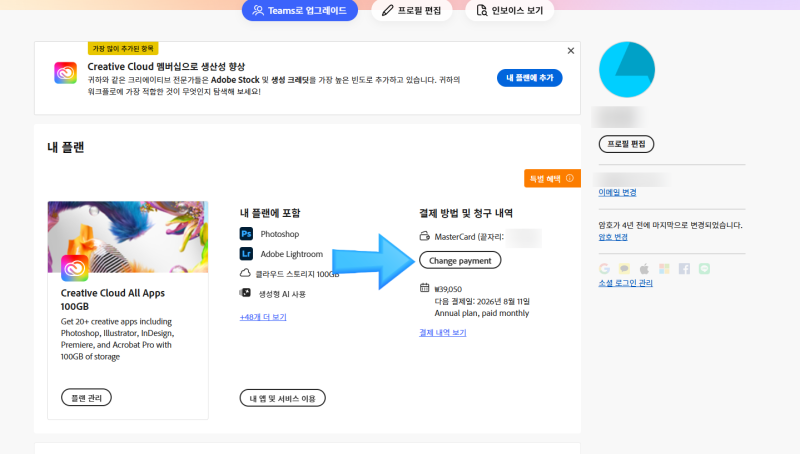The width and height of the screenshot is (800, 454).
Task: Click the Google social login icon
Action: 605,269
